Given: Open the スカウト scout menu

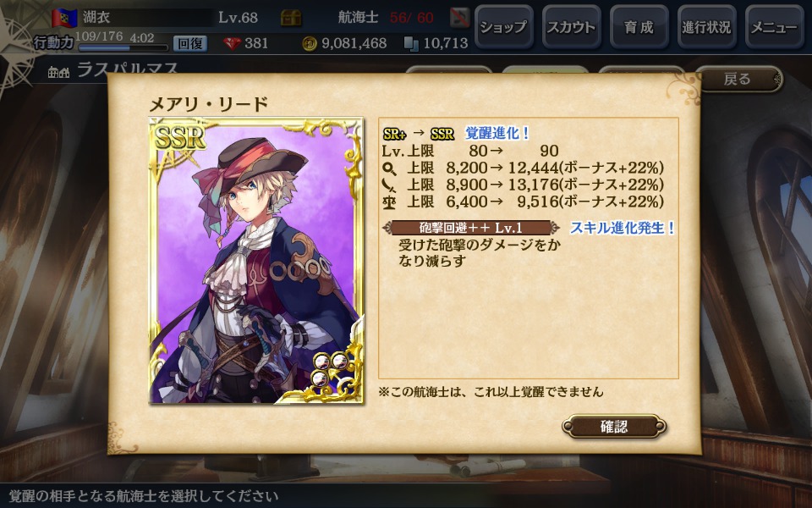Looking at the screenshot, I should 572,27.
